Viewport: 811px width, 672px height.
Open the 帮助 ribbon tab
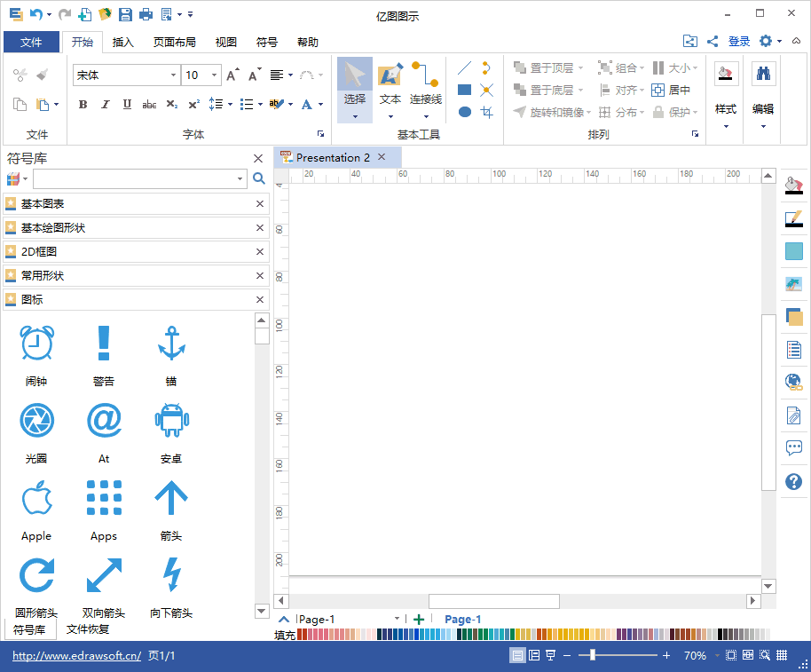[307, 42]
